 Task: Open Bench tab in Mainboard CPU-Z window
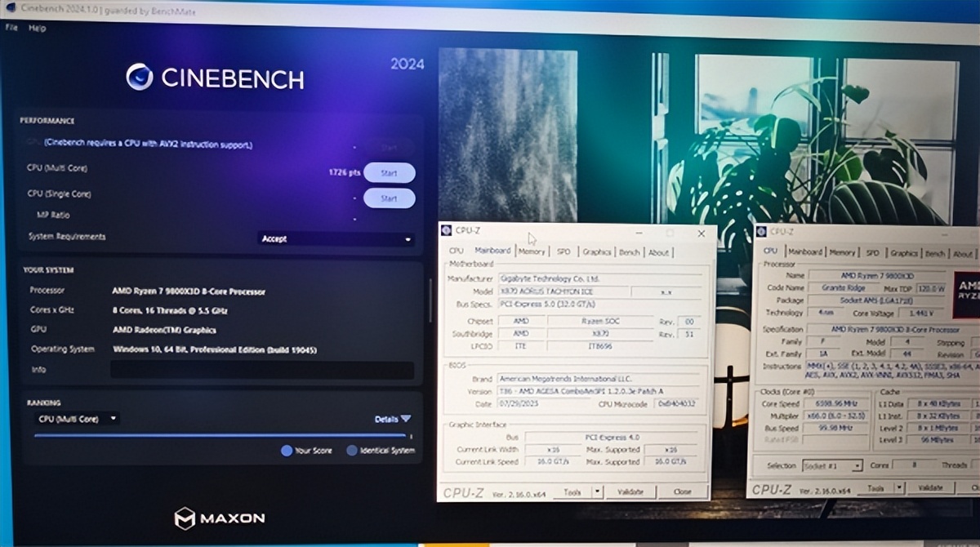629,251
